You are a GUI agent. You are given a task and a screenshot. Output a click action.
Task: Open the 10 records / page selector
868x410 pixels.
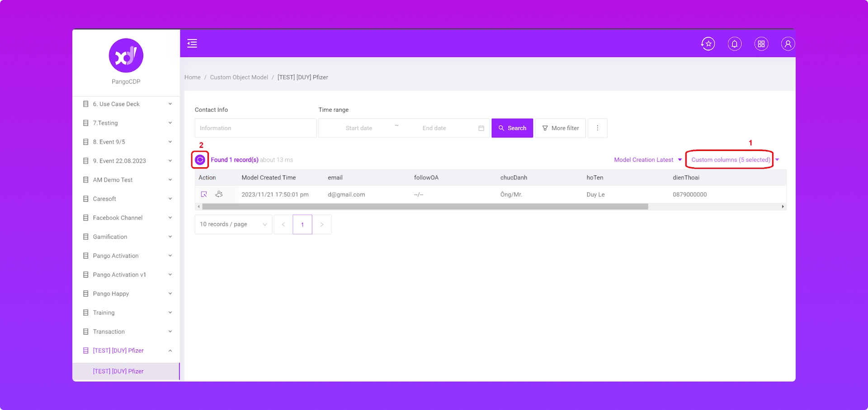233,224
